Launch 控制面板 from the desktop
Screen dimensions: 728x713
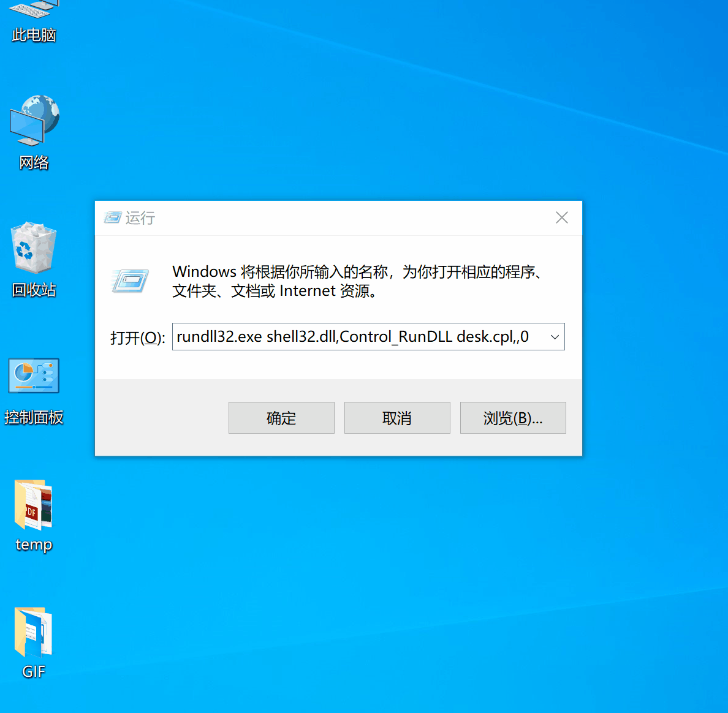[x=34, y=375]
